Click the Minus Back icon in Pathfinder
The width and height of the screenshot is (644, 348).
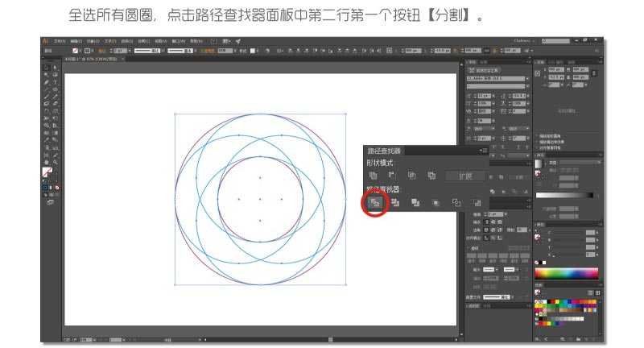coord(477,202)
